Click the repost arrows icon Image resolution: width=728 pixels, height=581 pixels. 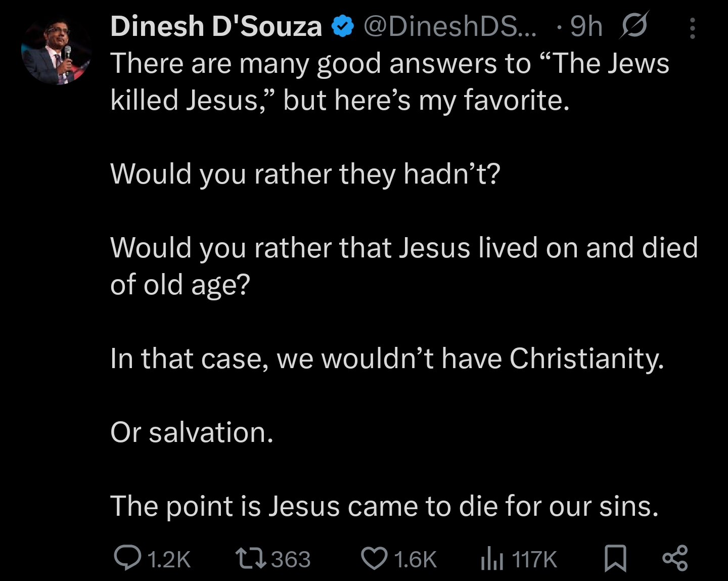pyautogui.click(x=251, y=558)
